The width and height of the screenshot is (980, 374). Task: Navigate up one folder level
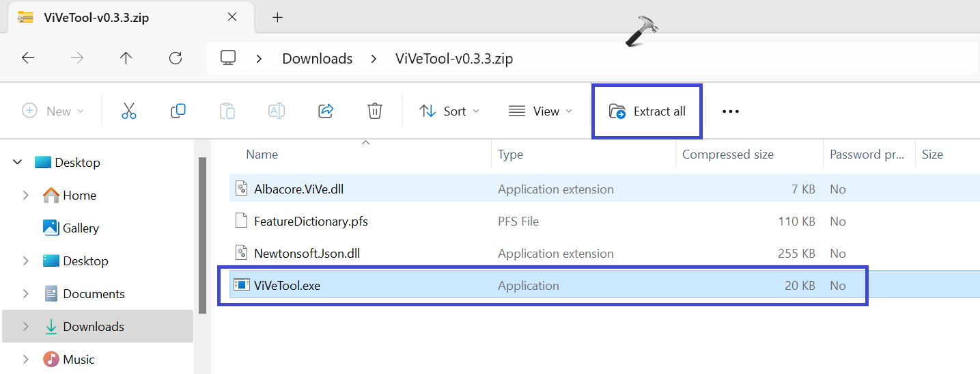coord(126,59)
